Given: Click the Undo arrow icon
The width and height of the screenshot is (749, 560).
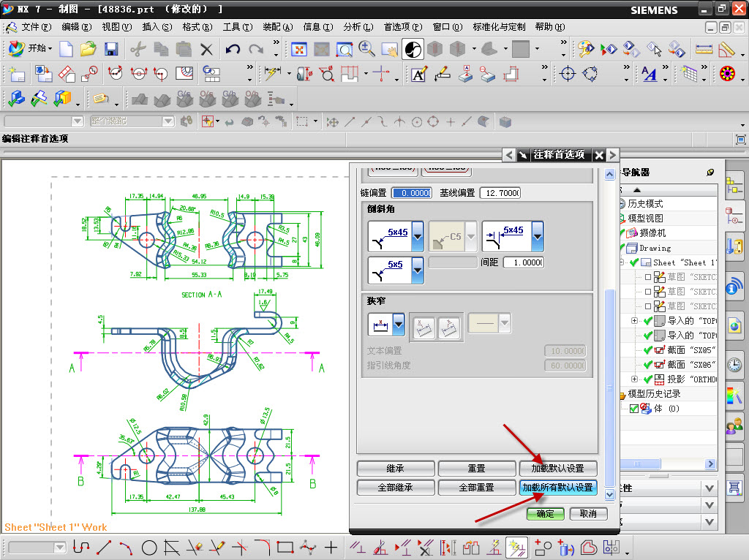Looking at the screenshot, I should point(233,50).
